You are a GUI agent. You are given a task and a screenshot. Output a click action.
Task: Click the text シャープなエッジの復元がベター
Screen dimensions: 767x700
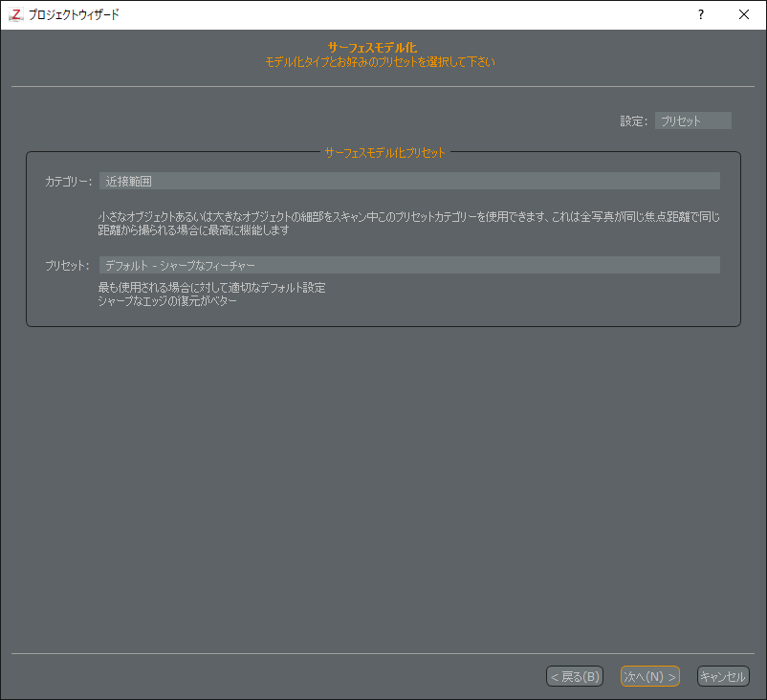pos(167,301)
